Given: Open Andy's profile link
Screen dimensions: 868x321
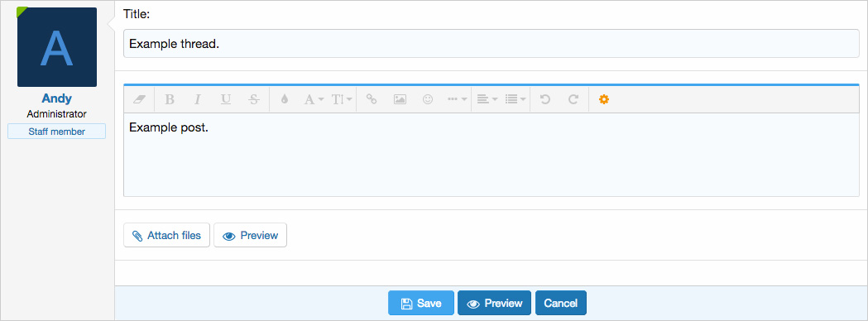Looking at the screenshot, I should (56, 98).
